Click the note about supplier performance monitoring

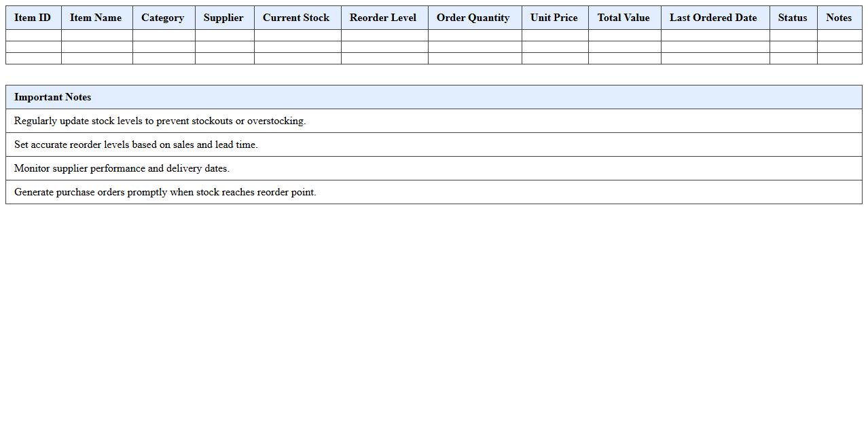pos(120,168)
